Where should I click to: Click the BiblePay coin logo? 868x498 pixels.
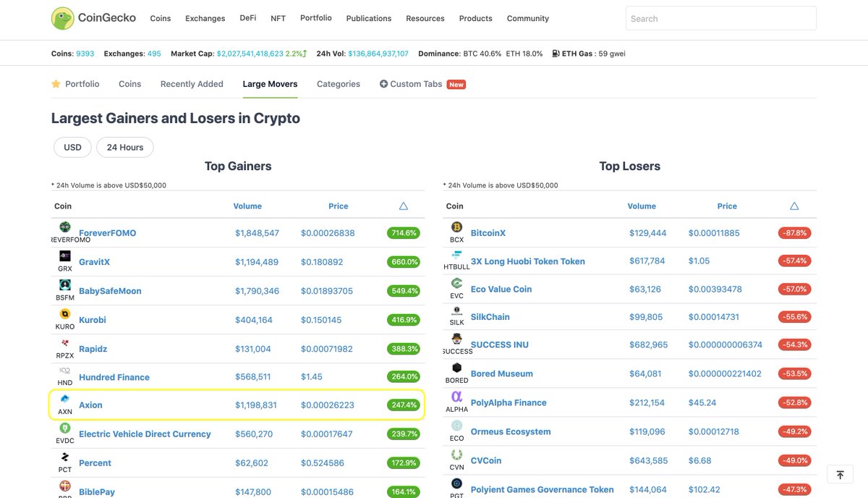point(64,486)
